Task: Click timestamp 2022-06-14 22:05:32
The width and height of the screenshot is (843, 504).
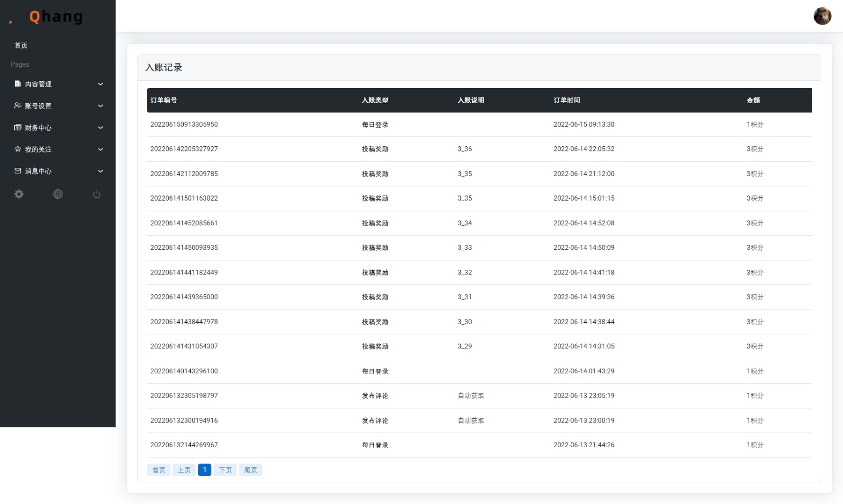Action: point(584,149)
